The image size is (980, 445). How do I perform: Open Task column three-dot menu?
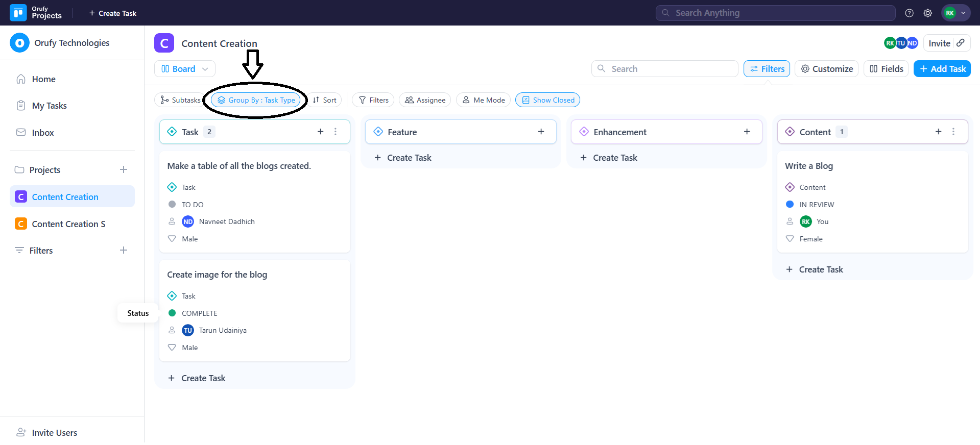coord(336,132)
